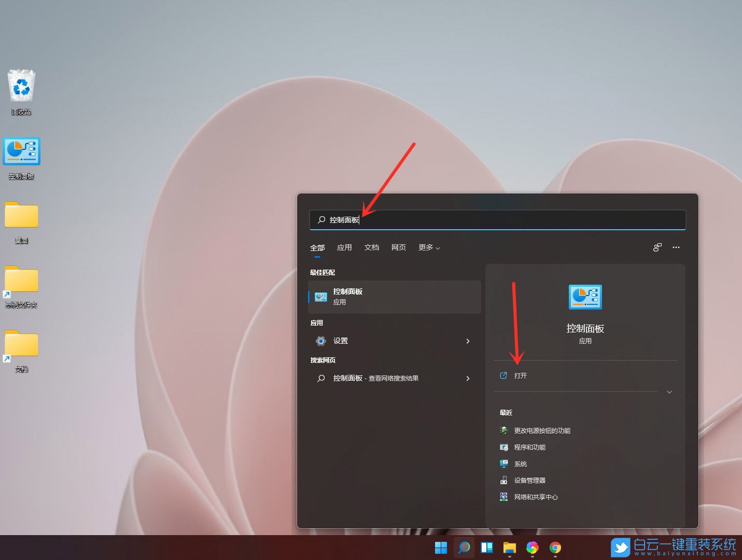Open File Explorer from the taskbar
Viewport: 742px width, 560px height.
[x=509, y=548]
